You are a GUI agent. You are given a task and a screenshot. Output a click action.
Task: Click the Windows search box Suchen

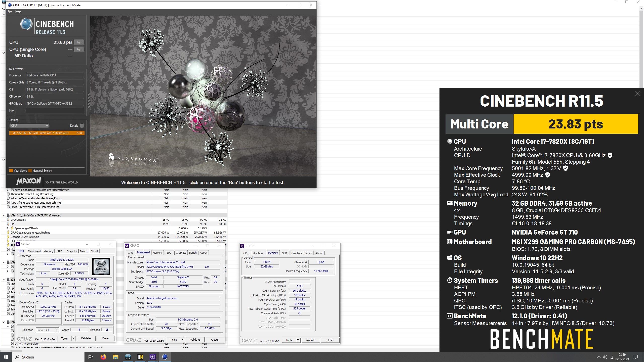48,357
